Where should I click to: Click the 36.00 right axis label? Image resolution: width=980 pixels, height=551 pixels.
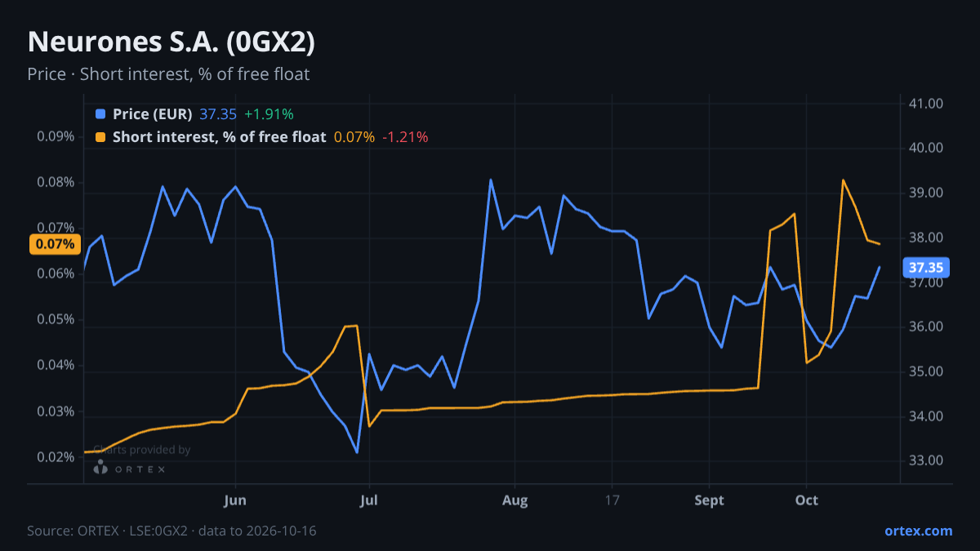[x=926, y=327]
